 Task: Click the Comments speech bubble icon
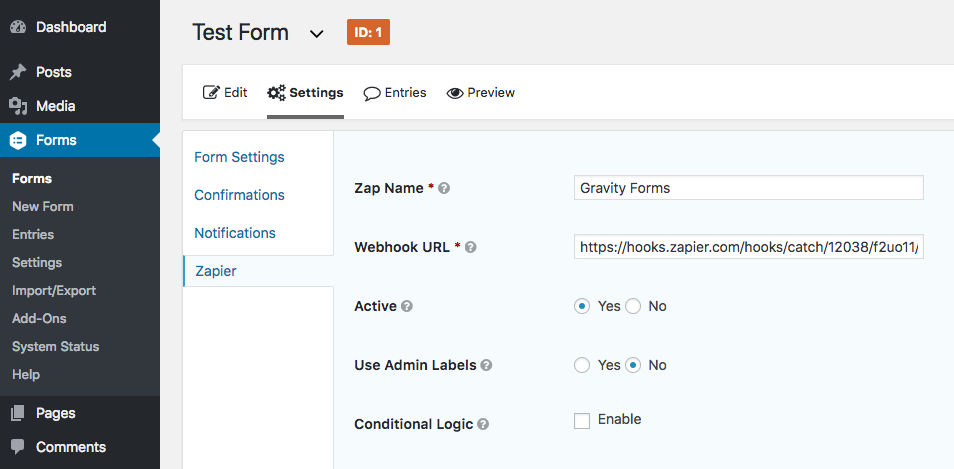pyautogui.click(x=18, y=446)
